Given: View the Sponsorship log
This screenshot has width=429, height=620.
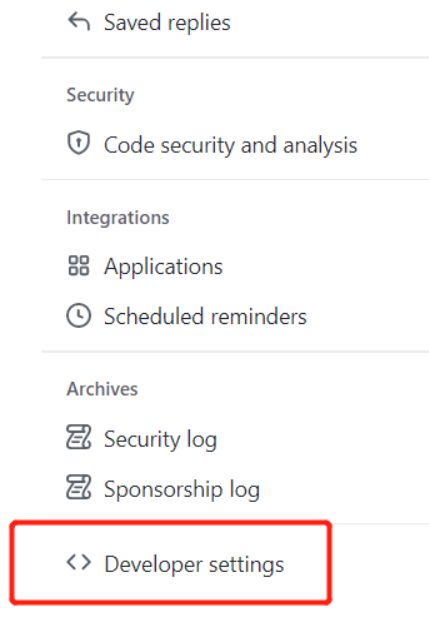Looking at the screenshot, I should pyautogui.click(x=181, y=490).
